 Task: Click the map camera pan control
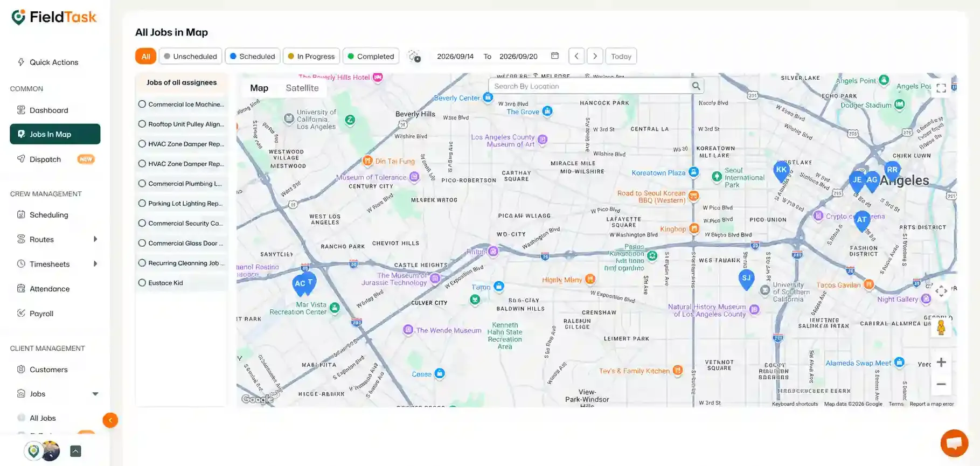tap(941, 291)
